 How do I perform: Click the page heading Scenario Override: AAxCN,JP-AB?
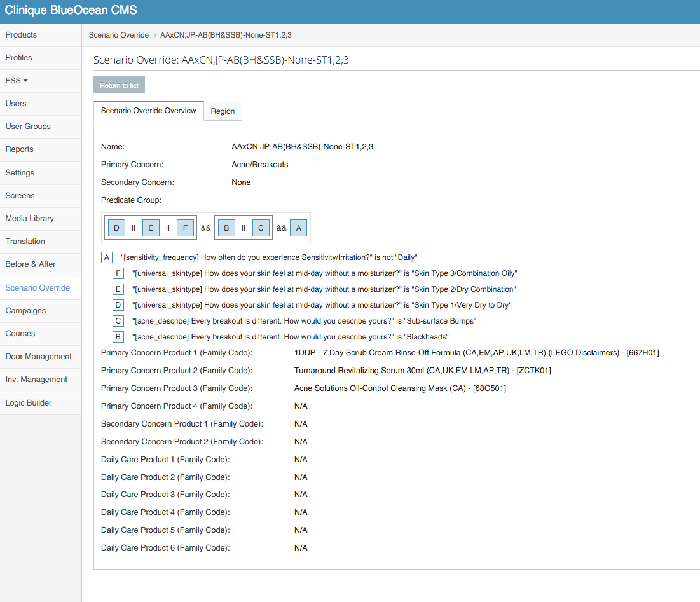pos(221,60)
